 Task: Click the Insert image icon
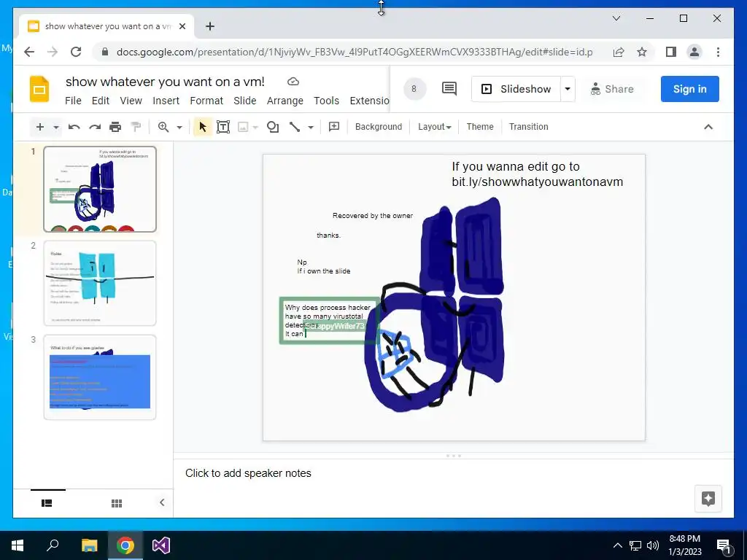pos(243,127)
